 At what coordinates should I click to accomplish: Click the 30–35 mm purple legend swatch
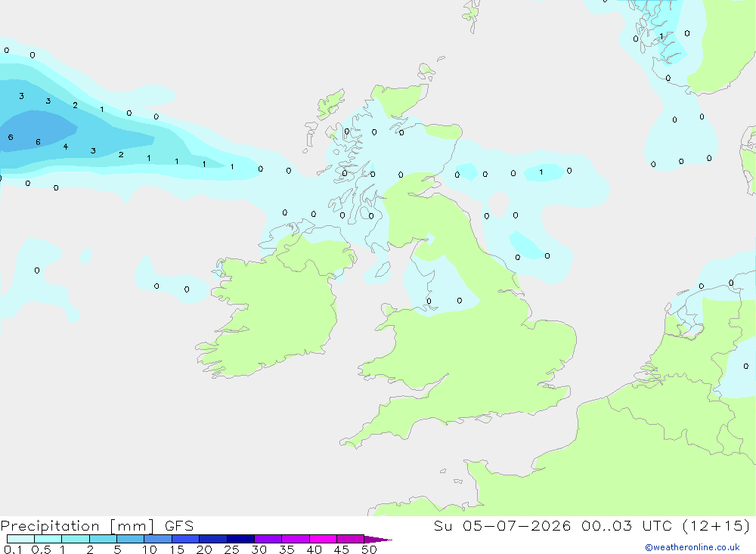click(x=268, y=539)
